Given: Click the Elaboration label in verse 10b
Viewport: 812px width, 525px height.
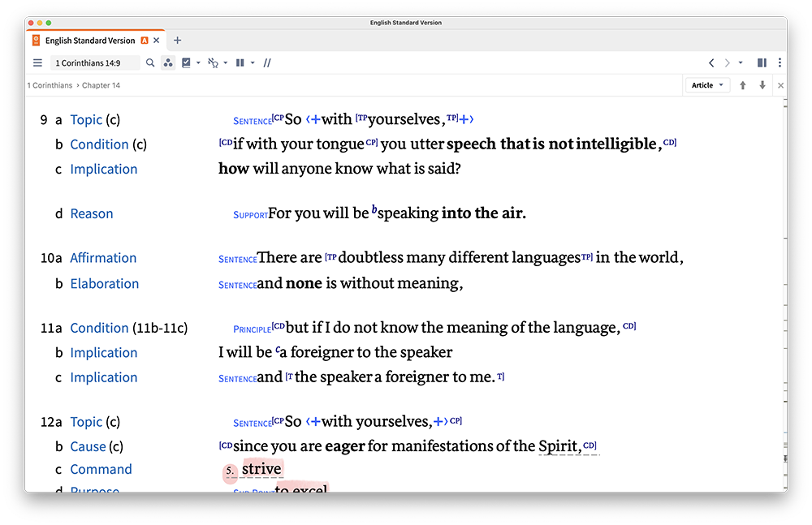Looking at the screenshot, I should 104,284.
